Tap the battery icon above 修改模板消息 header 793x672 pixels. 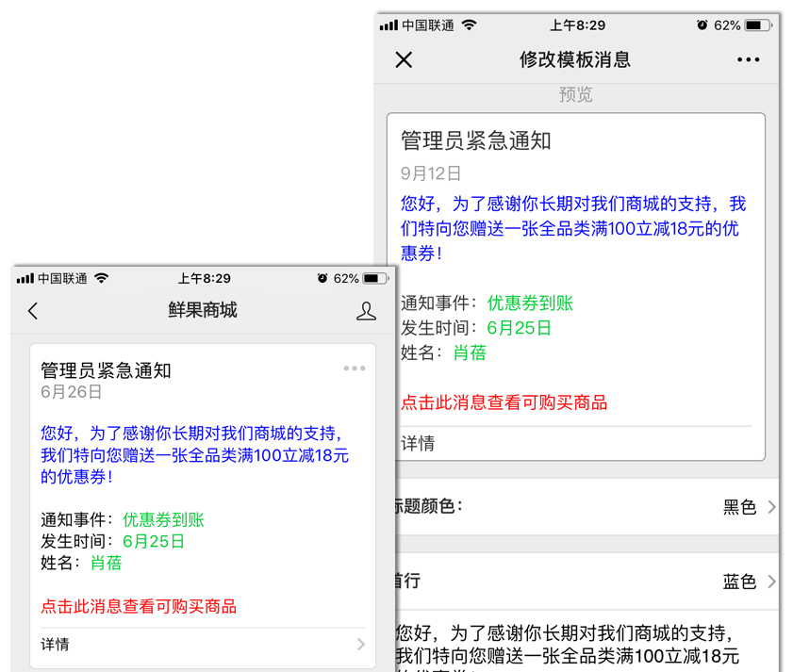coord(757,25)
